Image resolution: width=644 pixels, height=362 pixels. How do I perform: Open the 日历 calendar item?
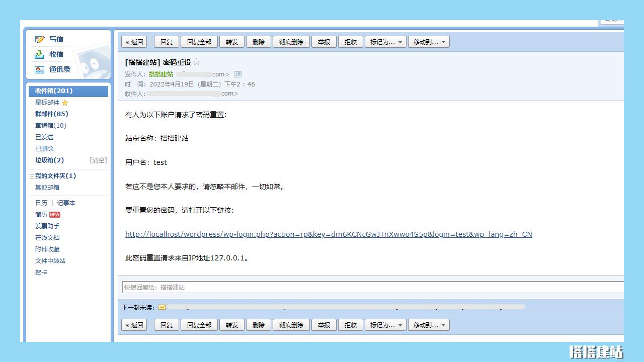point(41,203)
